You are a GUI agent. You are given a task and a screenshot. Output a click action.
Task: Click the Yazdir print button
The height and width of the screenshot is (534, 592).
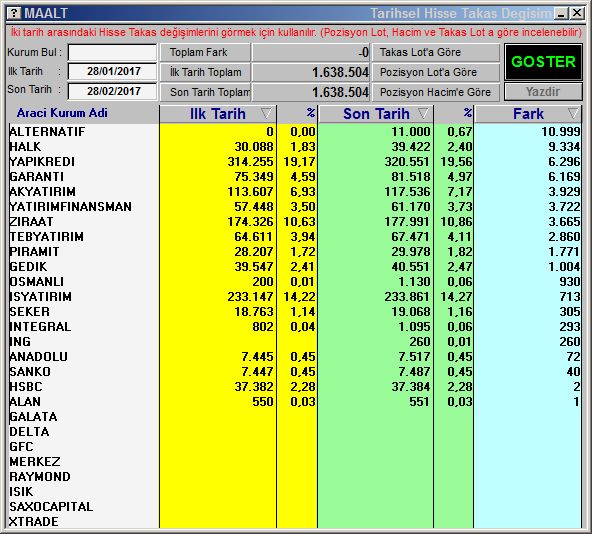[x=543, y=92]
